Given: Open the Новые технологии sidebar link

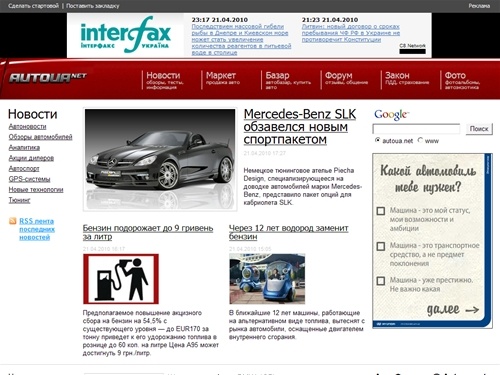Looking at the screenshot, I should coord(36,189).
